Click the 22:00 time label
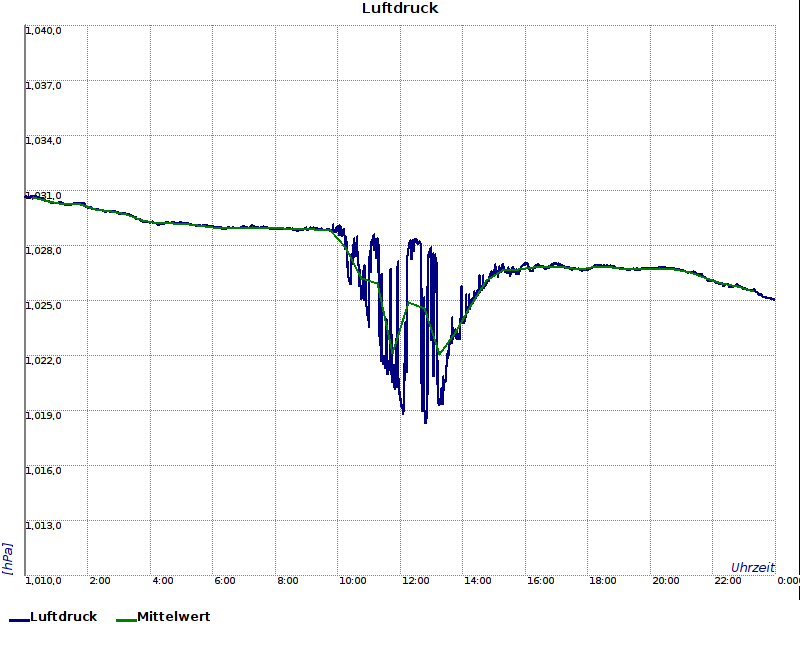The height and width of the screenshot is (650, 800). click(x=728, y=581)
